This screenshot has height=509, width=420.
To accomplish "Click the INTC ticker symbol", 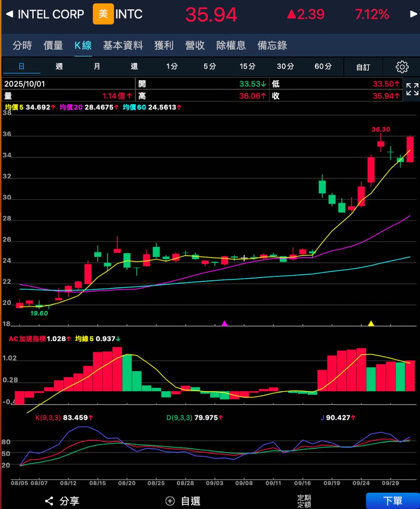I will pos(129,14).
